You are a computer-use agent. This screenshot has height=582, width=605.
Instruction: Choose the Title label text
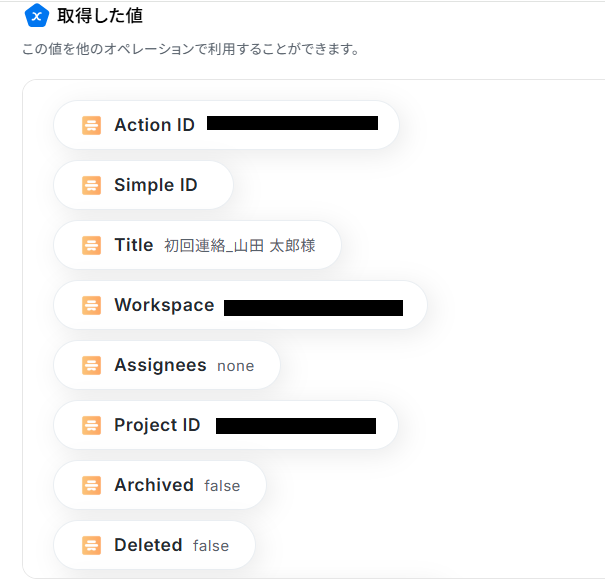pos(134,245)
